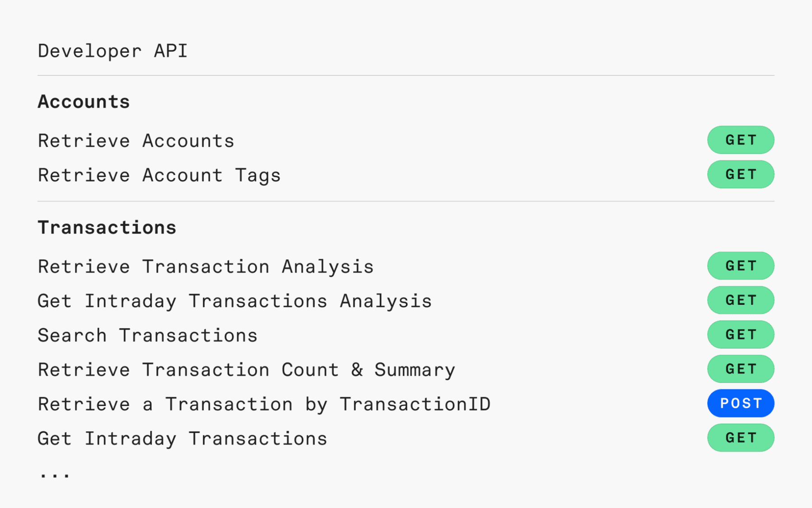This screenshot has height=508, width=812.
Task: Click the GET badge for Retrieve Transaction Count & Summary
Action: click(740, 369)
